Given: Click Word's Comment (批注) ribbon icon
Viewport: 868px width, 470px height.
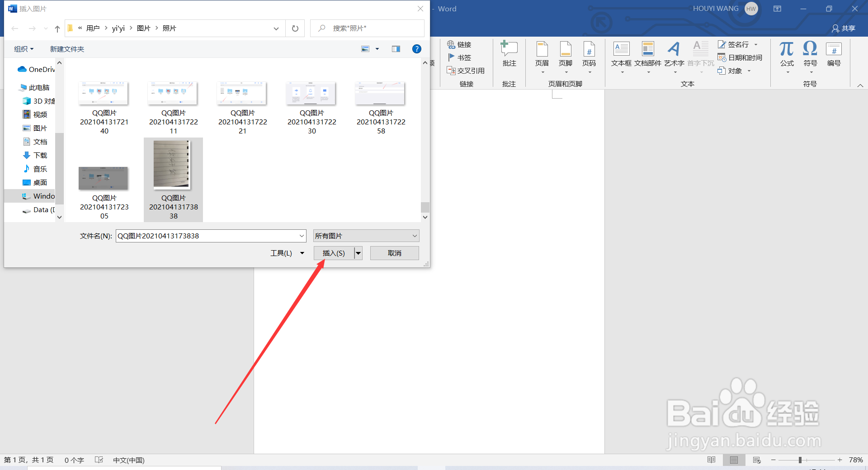Looking at the screenshot, I should tap(509, 53).
